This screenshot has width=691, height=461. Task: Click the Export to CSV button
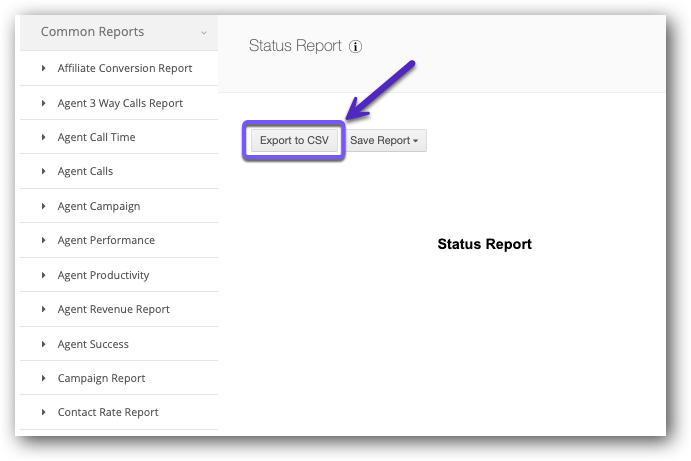294,140
